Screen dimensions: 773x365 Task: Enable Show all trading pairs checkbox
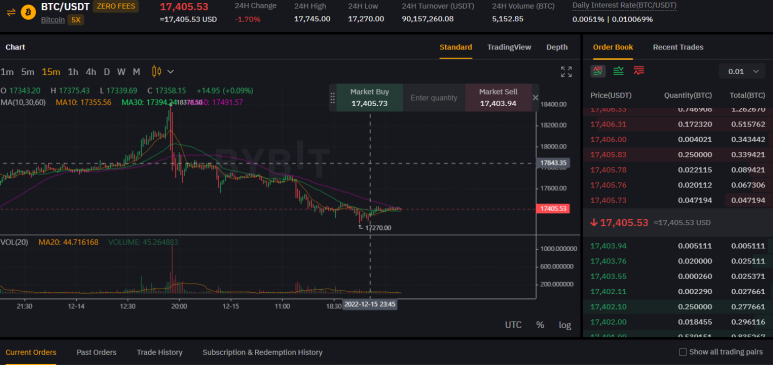tap(683, 352)
